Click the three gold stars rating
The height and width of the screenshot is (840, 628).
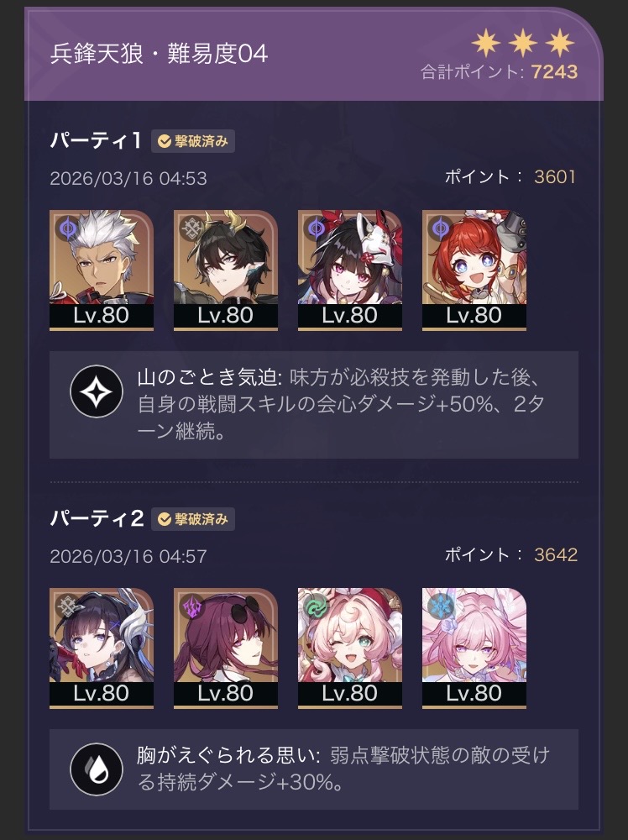tap(523, 44)
